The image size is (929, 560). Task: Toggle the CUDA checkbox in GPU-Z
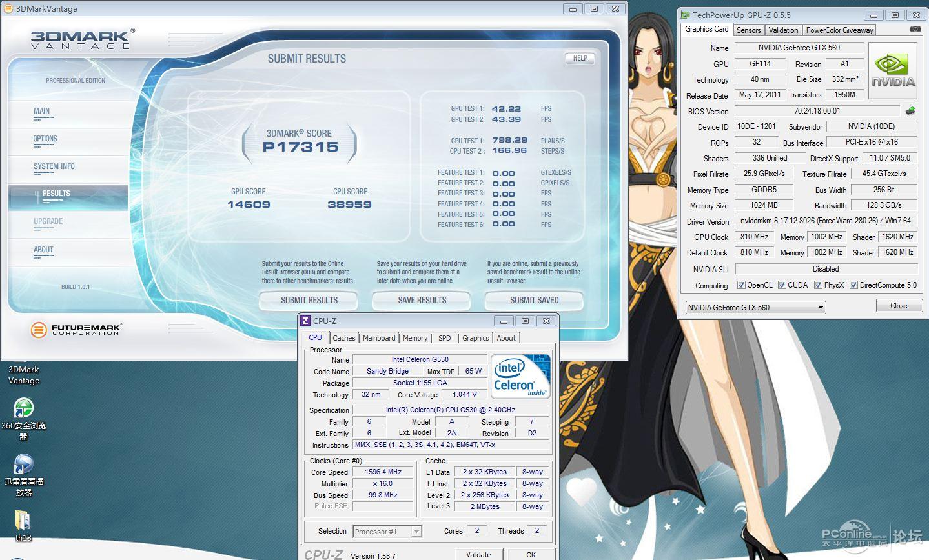tap(782, 285)
